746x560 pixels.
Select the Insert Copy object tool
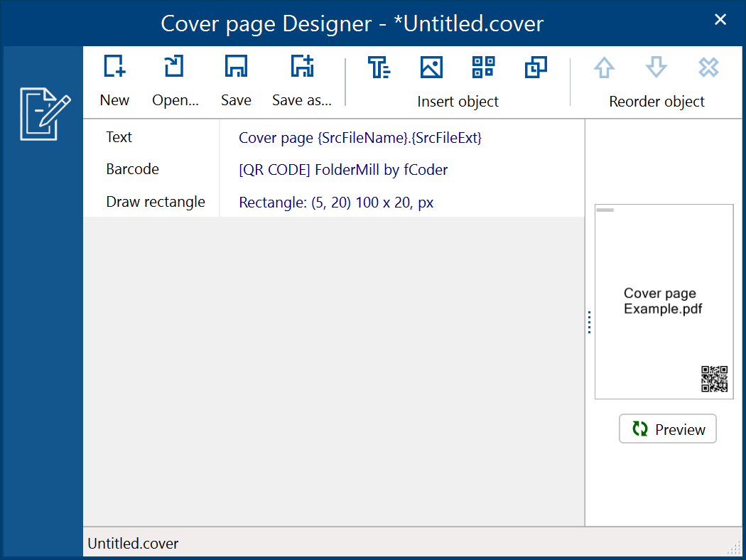tap(536, 68)
